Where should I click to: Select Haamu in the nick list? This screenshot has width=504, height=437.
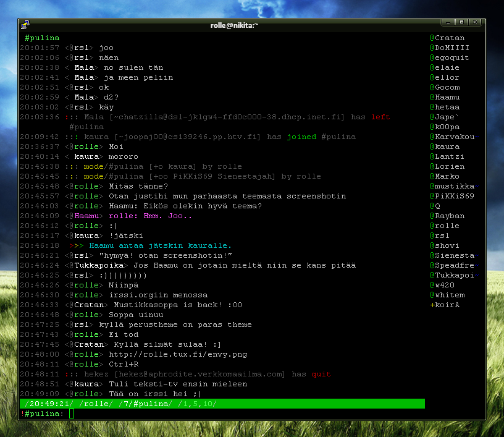click(447, 97)
